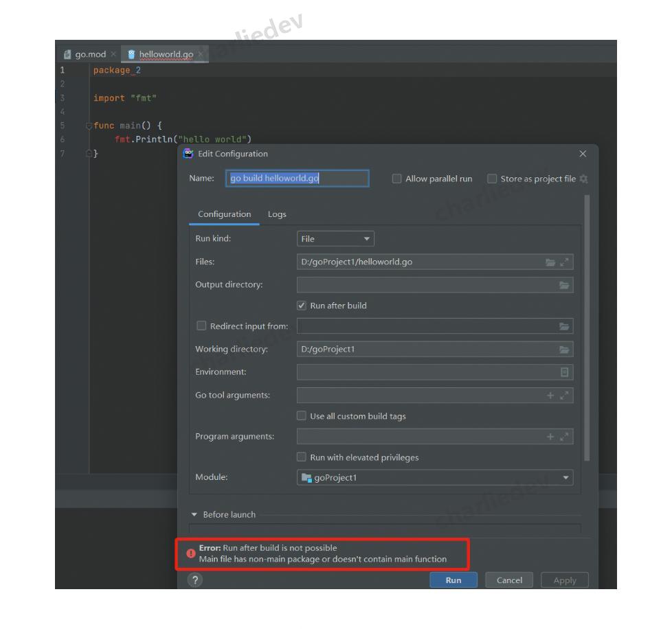Expand the Files field editor
The image size is (672, 629).
pyautogui.click(x=564, y=262)
